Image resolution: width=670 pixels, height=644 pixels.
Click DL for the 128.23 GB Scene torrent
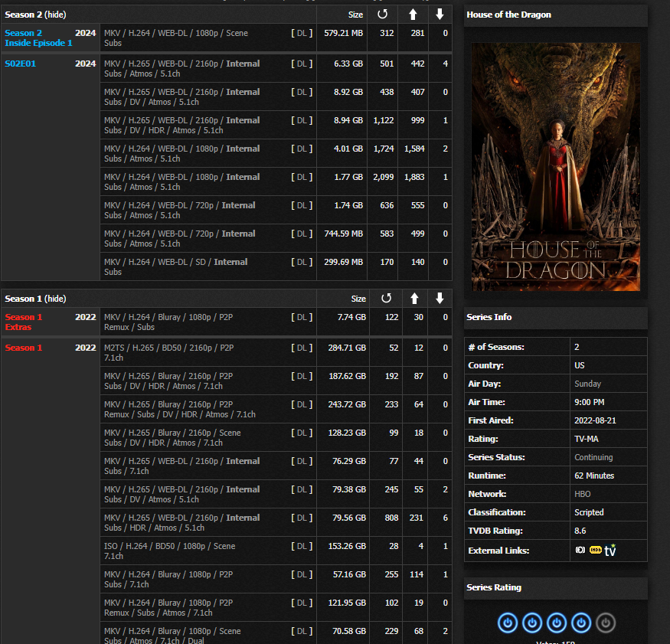pos(302,433)
